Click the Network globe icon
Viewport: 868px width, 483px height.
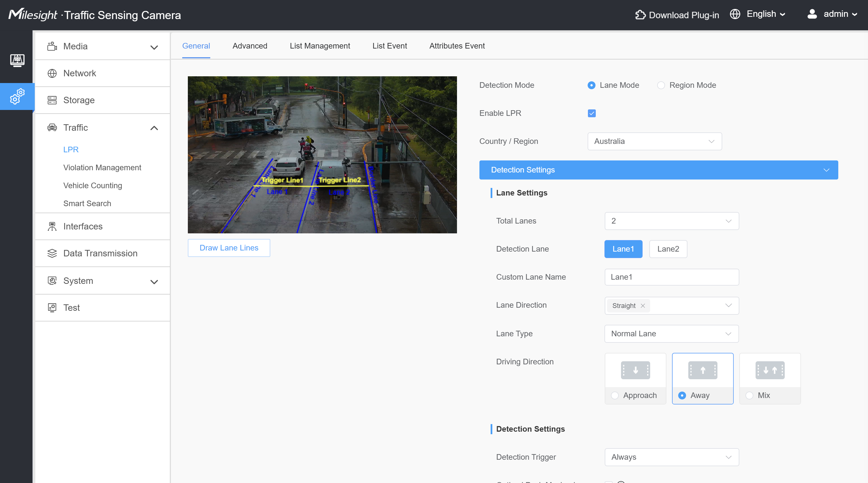[52, 73]
